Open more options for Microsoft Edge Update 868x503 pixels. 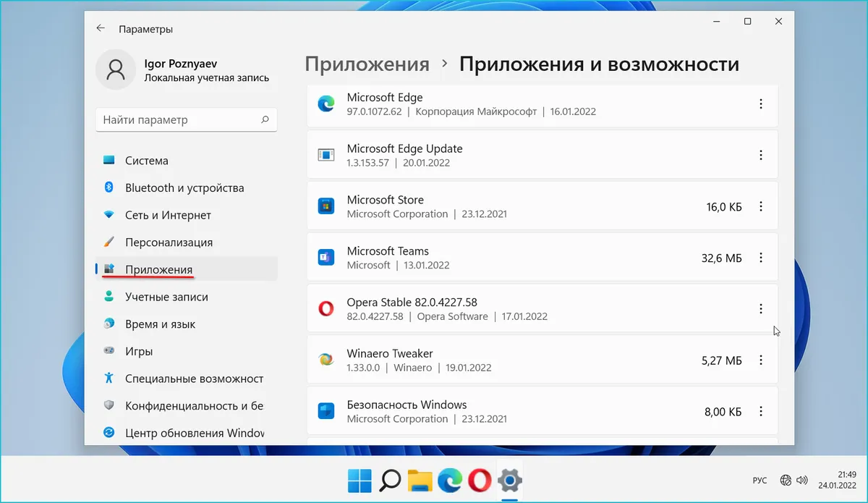760,155
